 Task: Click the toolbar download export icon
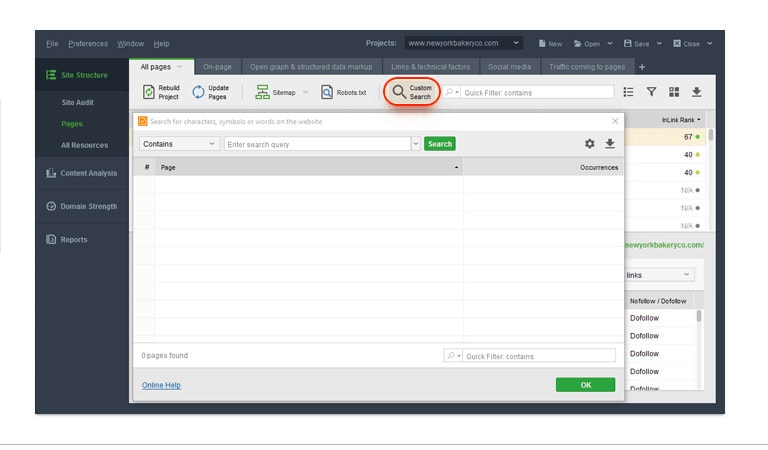point(696,92)
